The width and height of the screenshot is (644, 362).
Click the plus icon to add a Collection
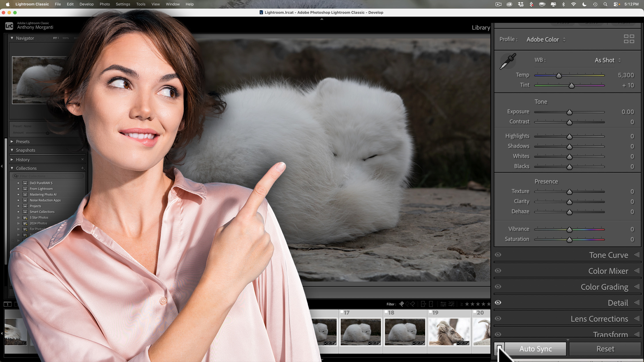point(82,168)
